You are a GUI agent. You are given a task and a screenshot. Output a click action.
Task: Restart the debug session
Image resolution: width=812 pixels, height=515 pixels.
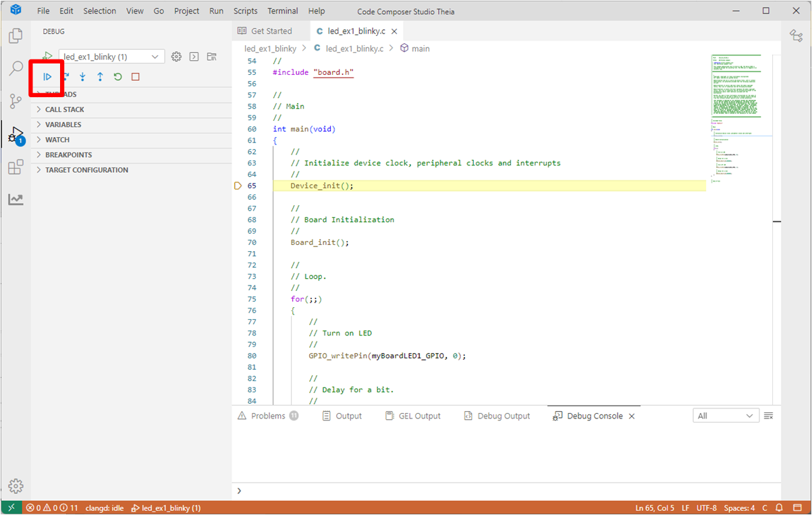point(117,77)
